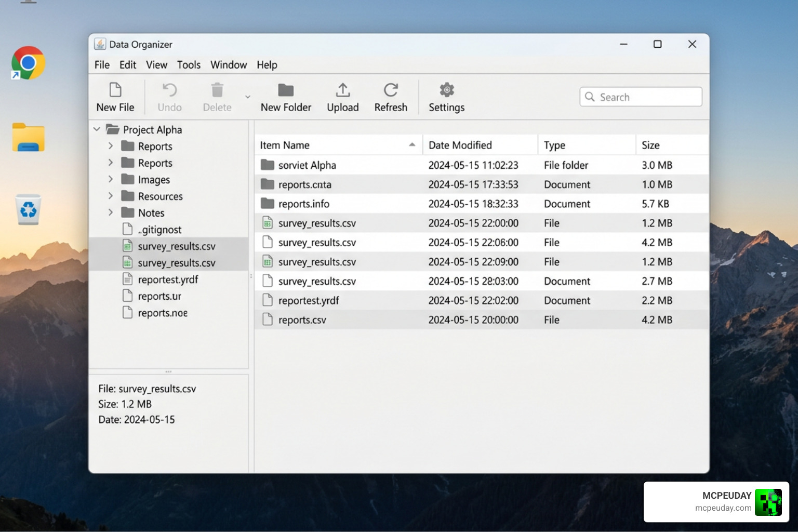
Task: Click the Item Name column header
Action: click(338, 145)
